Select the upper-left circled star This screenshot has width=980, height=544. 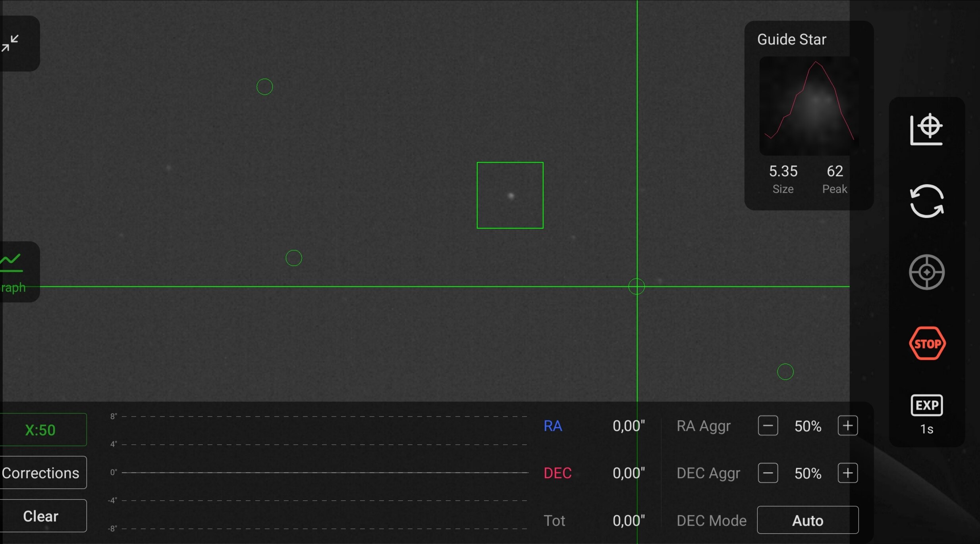tap(264, 87)
